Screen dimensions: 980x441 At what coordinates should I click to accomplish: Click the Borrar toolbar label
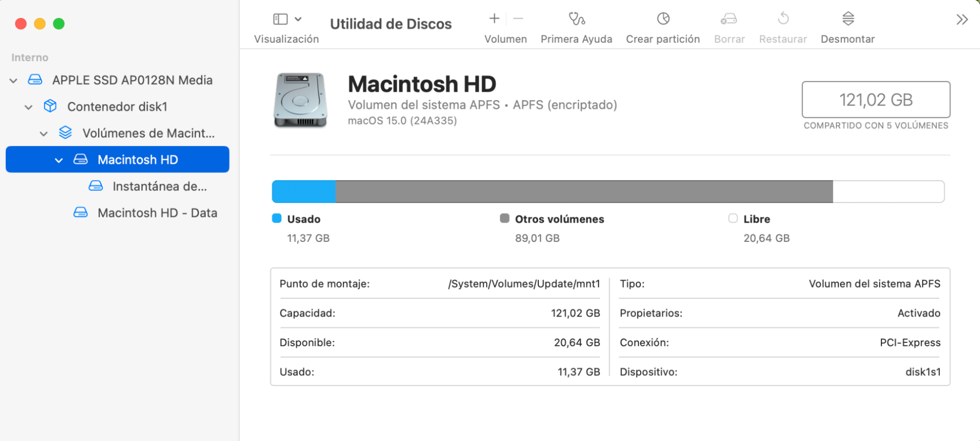click(729, 39)
